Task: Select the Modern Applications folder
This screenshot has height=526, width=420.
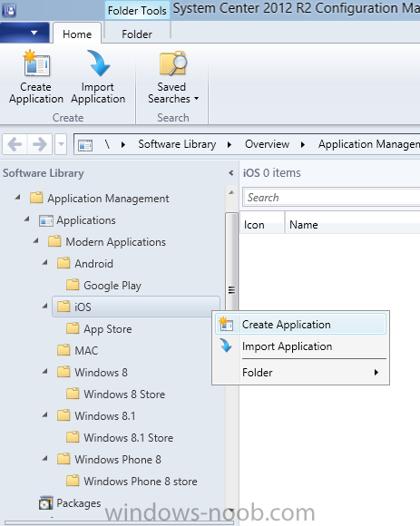Action: [x=116, y=242]
